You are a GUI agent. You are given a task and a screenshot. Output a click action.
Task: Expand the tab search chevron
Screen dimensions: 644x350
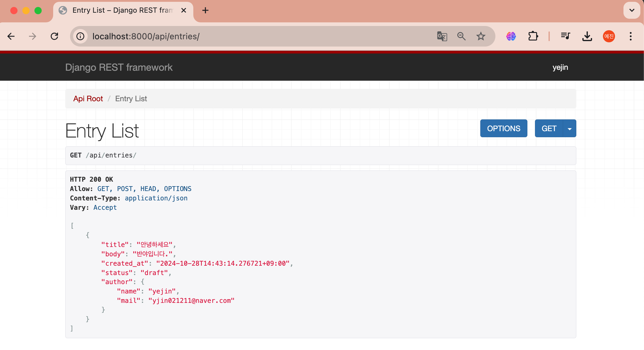click(x=632, y=10)
